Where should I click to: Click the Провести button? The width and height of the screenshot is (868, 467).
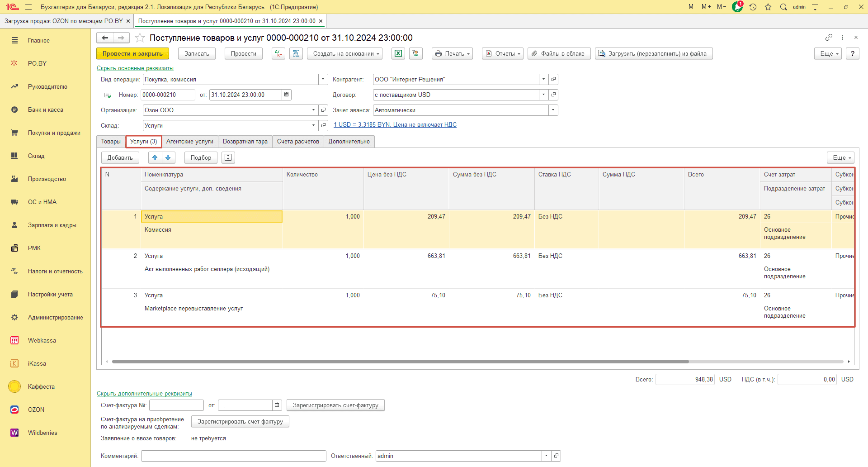(244, 53)
